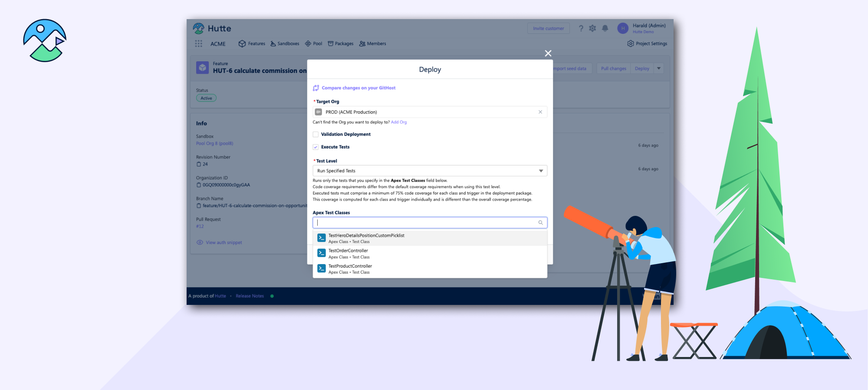Viewport: 868px width, 390px height.
Task: Open the app launcher grid icon
Action: coord(199,43)
